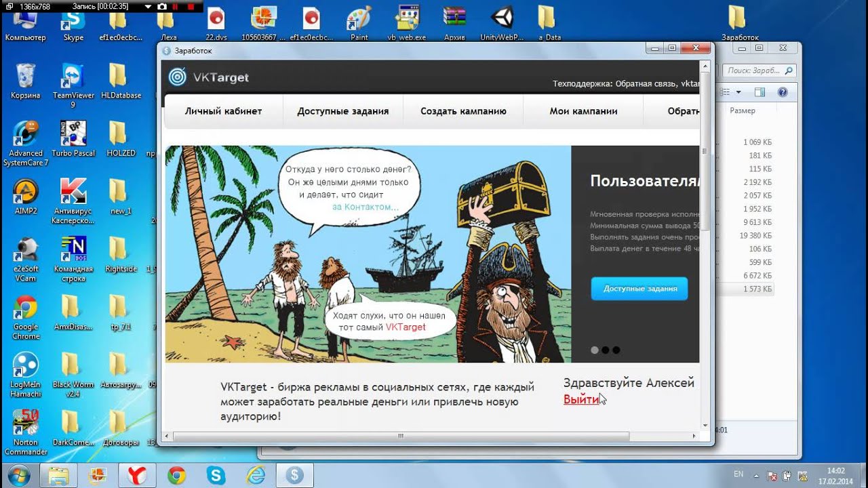Click the blue Доступные задания button

pyautogui.click(x=639, y=289)
